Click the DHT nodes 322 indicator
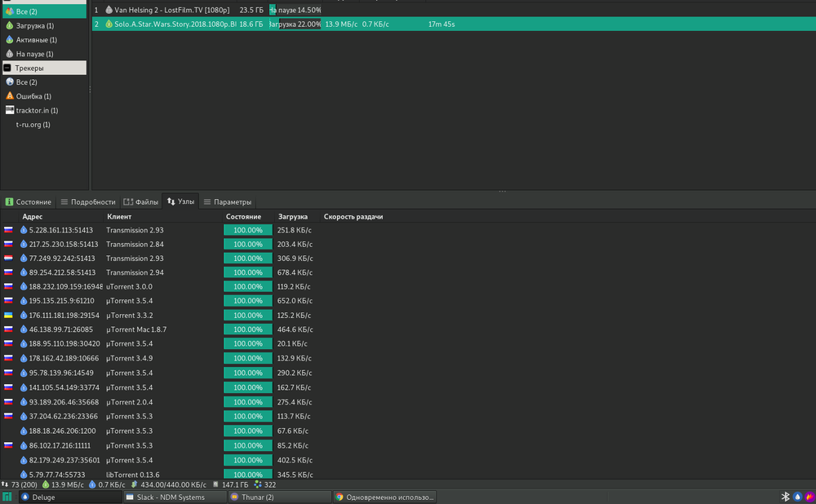 264,484
